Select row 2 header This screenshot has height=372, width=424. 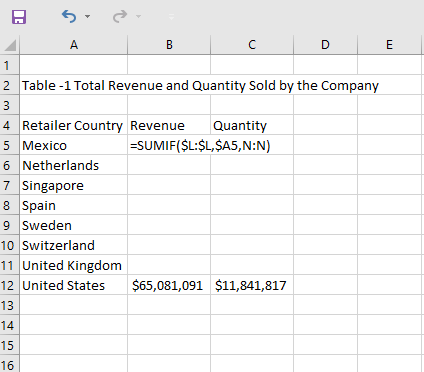[9, 85]
